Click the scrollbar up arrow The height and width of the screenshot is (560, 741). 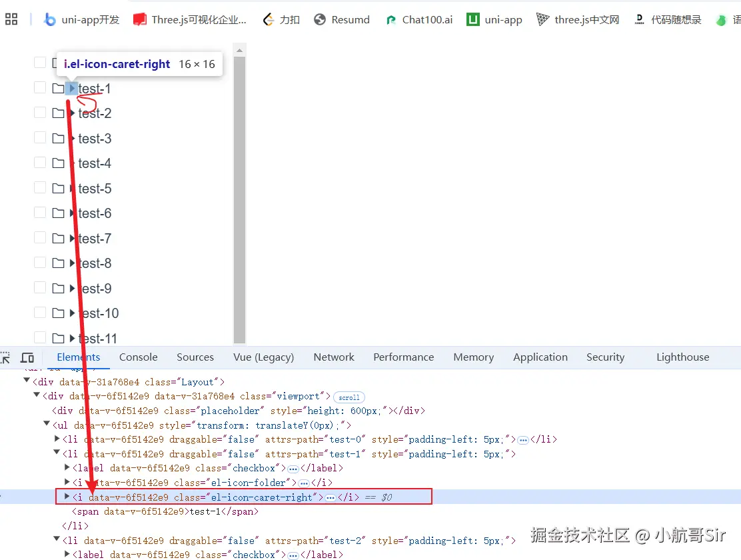click(x=240, y=50)
